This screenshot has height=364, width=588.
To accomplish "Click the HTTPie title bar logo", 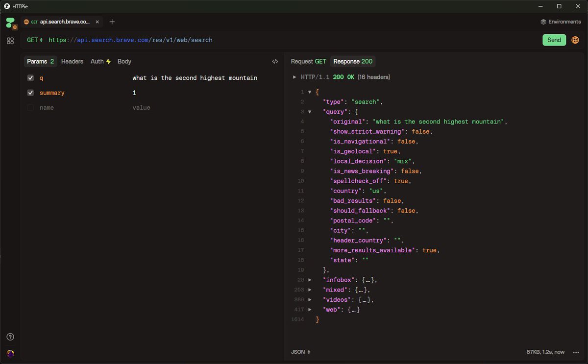I will [x=7, y=6].
